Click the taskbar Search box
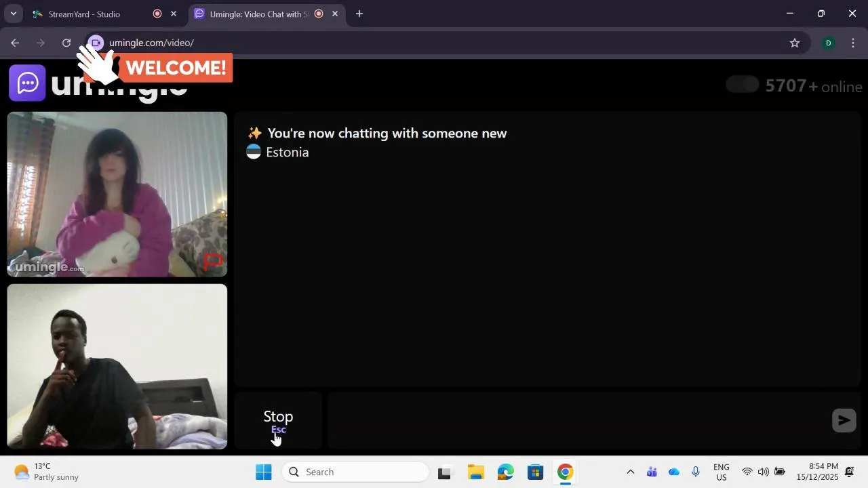The width and height of the screenshot is (868, 488). [x=356, y=472]
